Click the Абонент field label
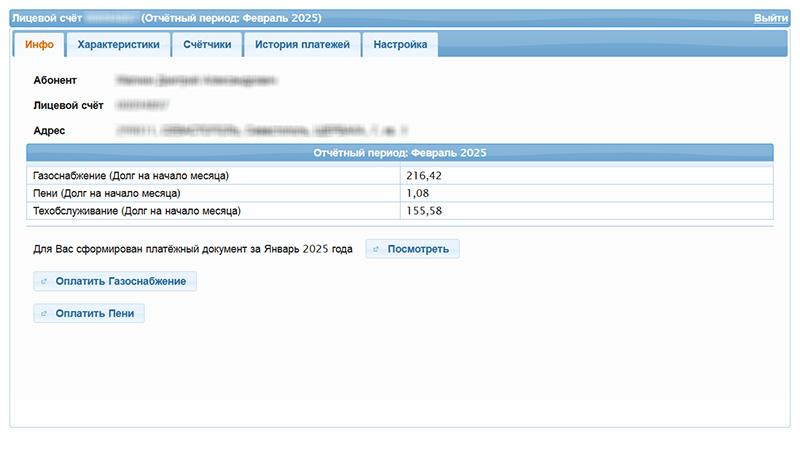The height and width of the screenshot is (450, 800). 55,80
